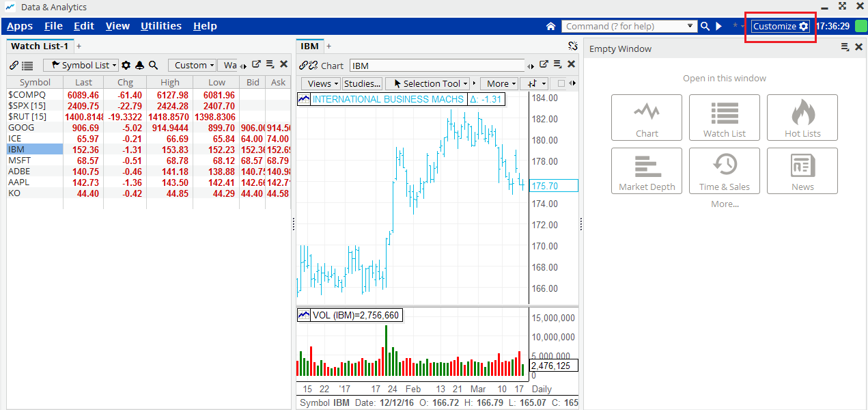Open the Apps menu

coord(20,26)
